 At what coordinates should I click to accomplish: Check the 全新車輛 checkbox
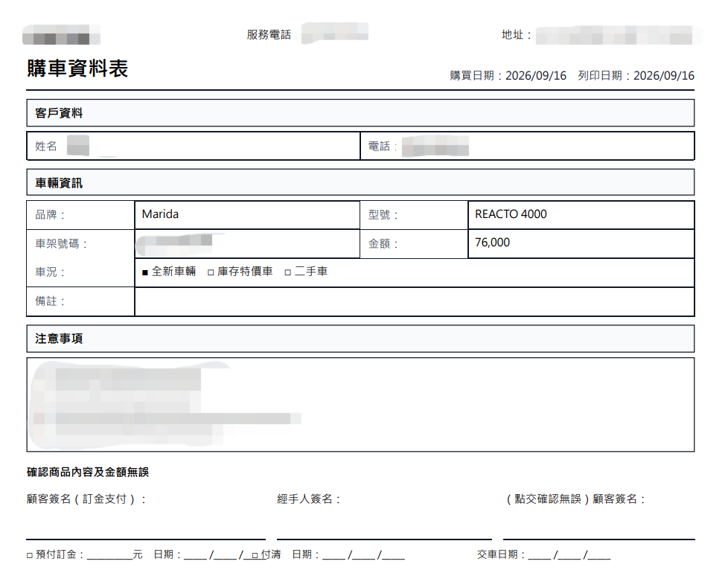[145, 272]
